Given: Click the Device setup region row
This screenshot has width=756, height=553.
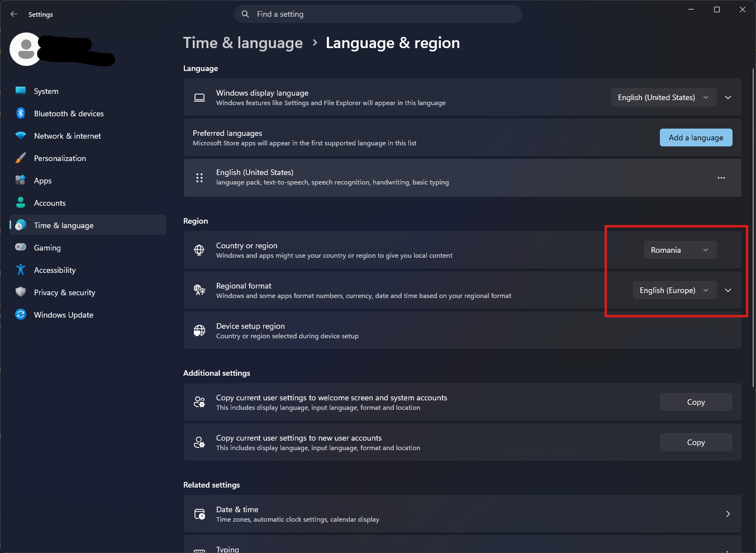Looking at the screenshot, I should [462, 330].
